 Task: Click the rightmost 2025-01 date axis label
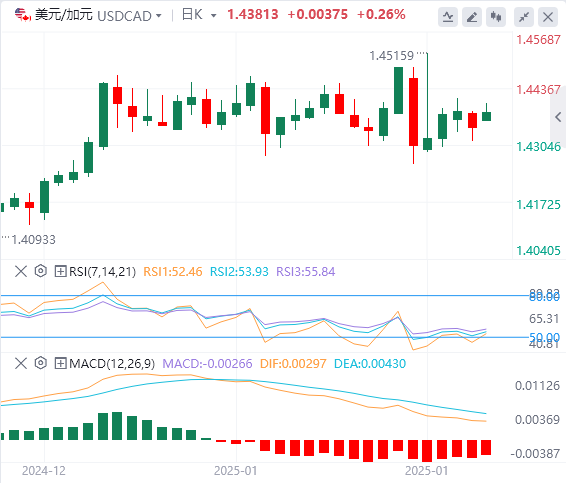coord(426,471)
